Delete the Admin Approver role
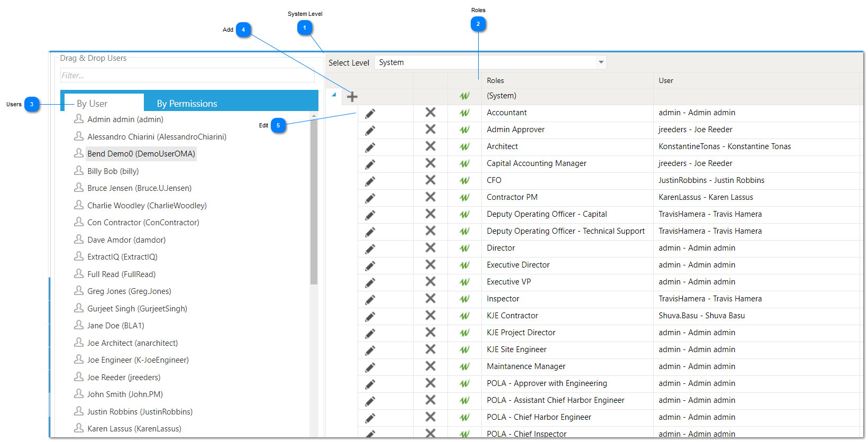This screenshot has height=442, width=868. (x=431, y=129)
